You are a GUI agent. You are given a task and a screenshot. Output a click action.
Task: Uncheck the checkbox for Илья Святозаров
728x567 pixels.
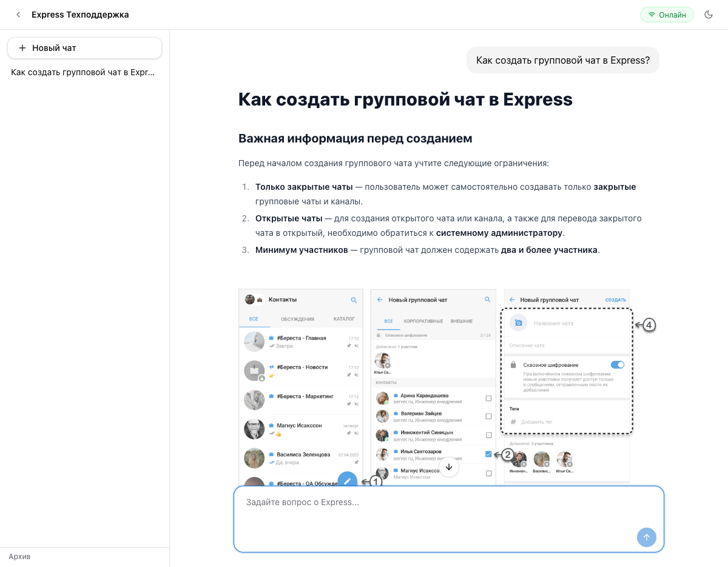488,454
